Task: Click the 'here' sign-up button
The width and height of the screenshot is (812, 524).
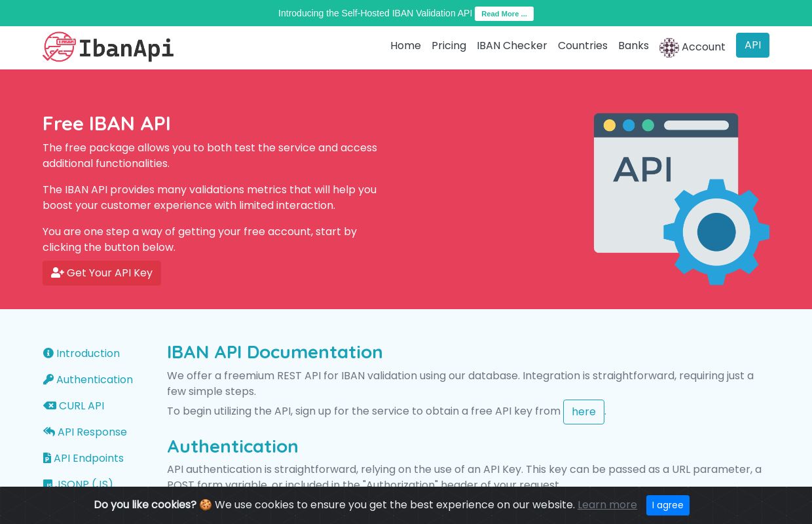Action: [583, 412]
